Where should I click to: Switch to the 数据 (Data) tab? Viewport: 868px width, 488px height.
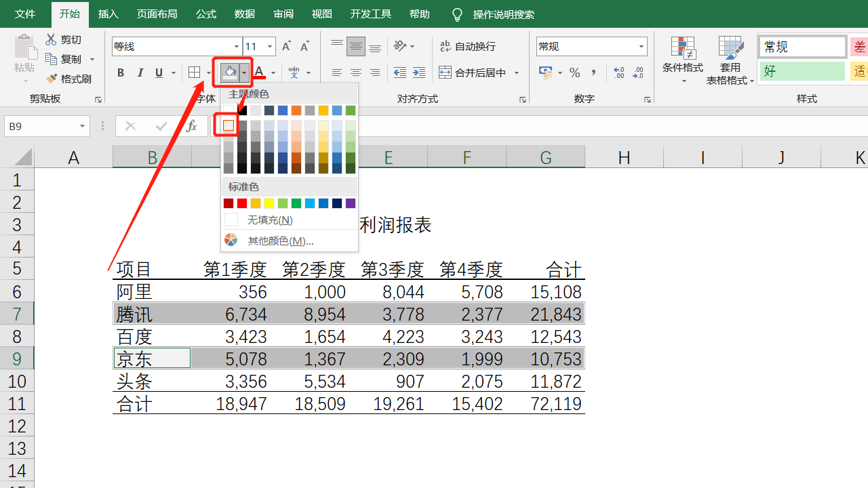[x=245, y=14]
